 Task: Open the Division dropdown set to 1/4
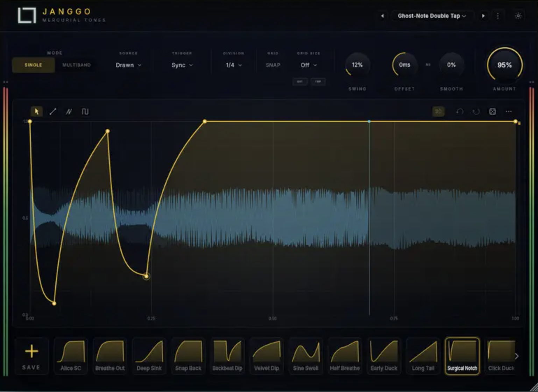click(234, 65)
